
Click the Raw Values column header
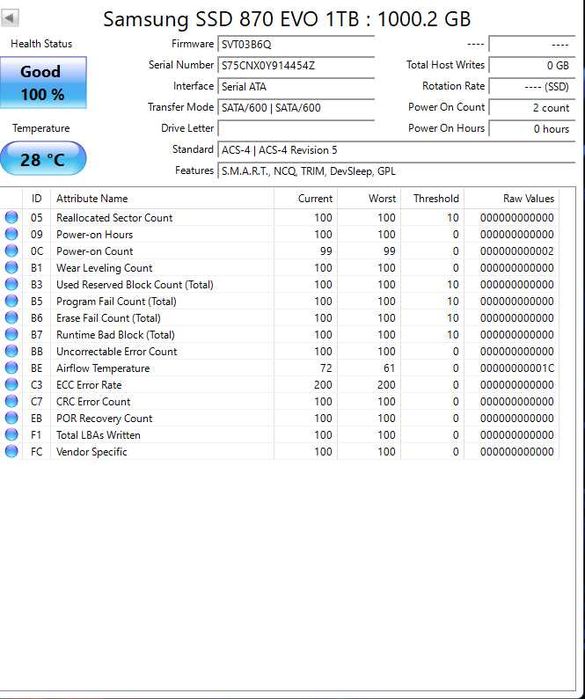(x=512, y=198)
